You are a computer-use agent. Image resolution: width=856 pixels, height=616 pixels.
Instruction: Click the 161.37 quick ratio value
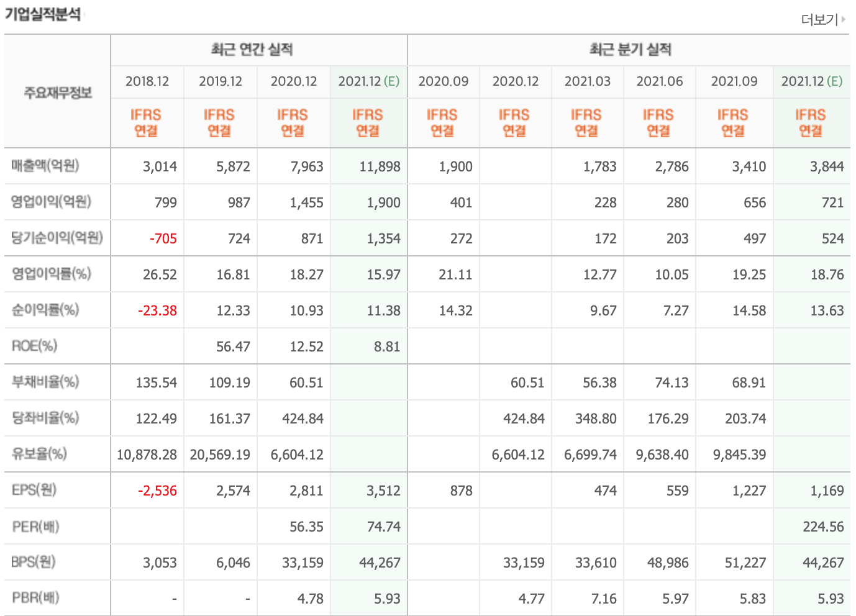(x=229, y=419)
